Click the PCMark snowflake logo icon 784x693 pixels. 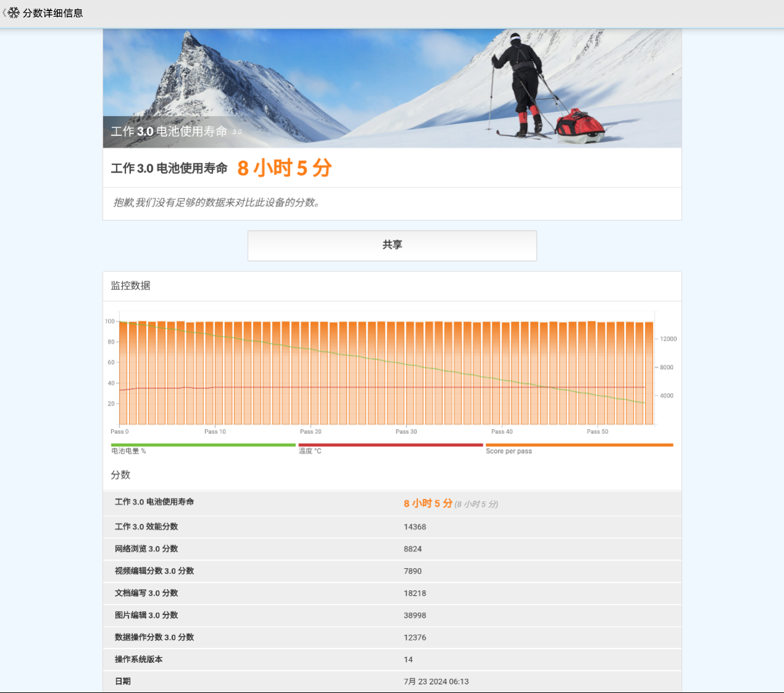click(14, 13)
